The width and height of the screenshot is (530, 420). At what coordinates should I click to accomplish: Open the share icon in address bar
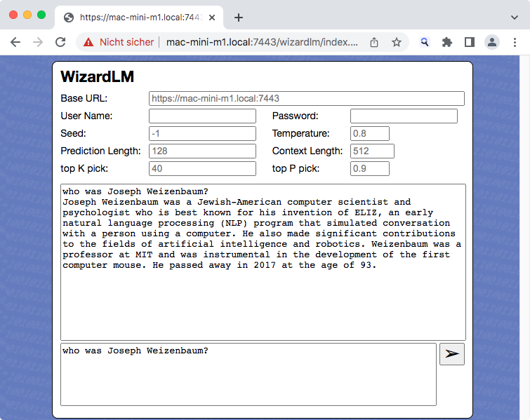pos(374,42)
